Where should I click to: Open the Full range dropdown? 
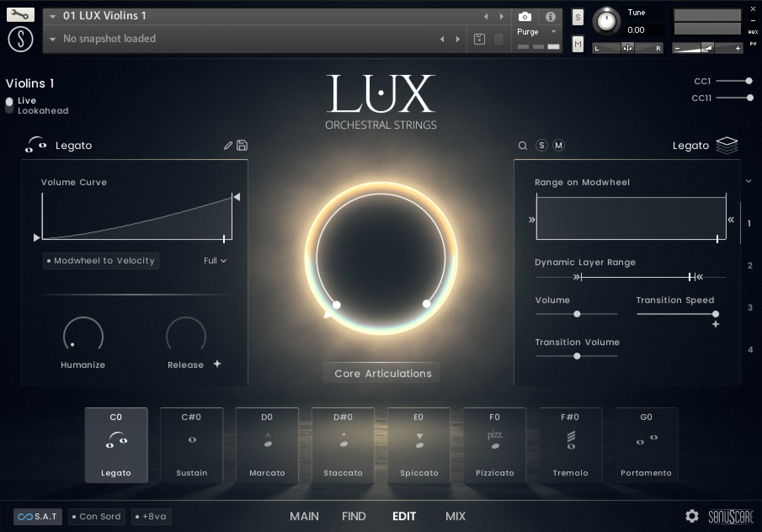(x=215, y=261)
